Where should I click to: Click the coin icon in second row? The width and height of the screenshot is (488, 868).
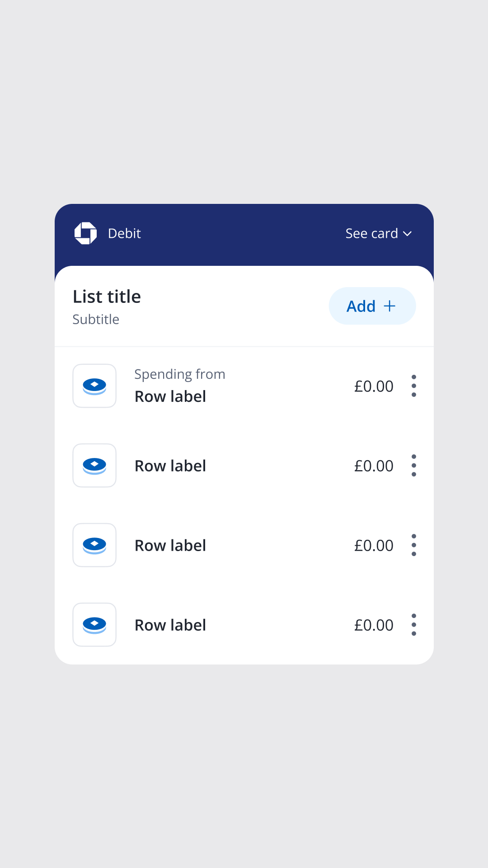click(x=94, y=466)
